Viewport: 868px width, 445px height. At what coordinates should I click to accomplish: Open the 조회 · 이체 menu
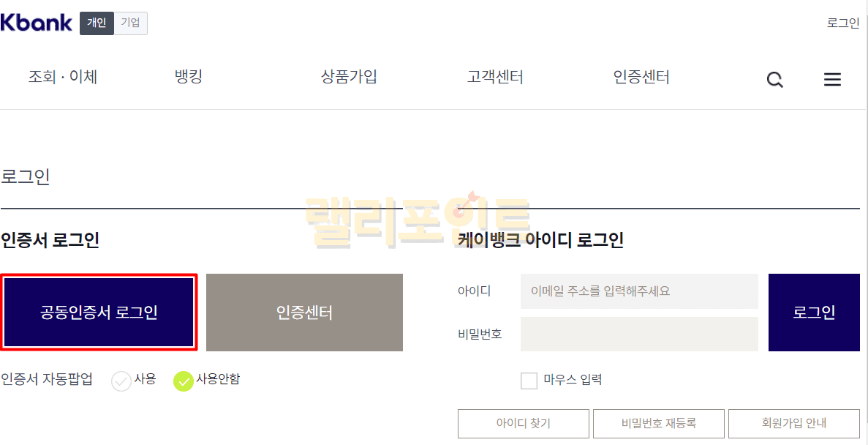(63, 77)
